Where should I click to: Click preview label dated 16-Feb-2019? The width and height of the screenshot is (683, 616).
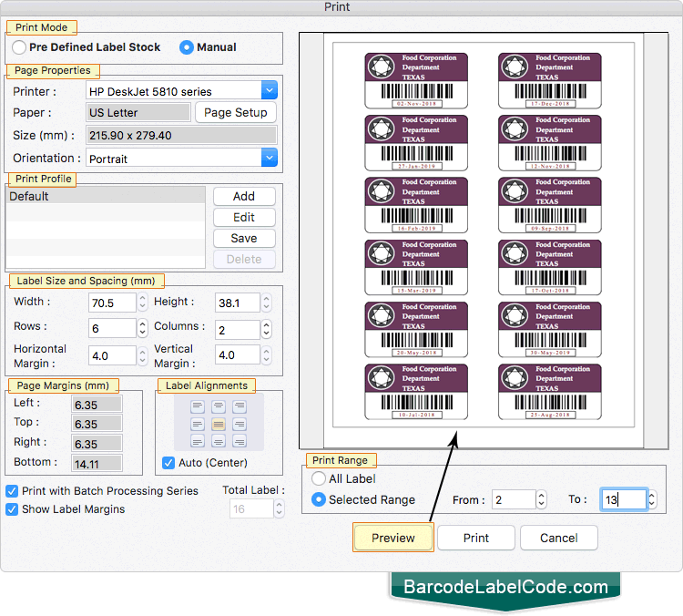click(416, 205)
